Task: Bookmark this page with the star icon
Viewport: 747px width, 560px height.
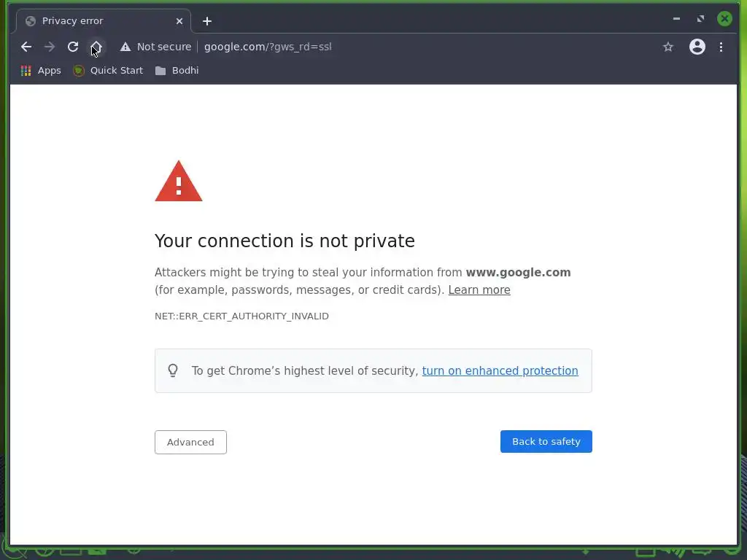Action: tap(668, 47)
